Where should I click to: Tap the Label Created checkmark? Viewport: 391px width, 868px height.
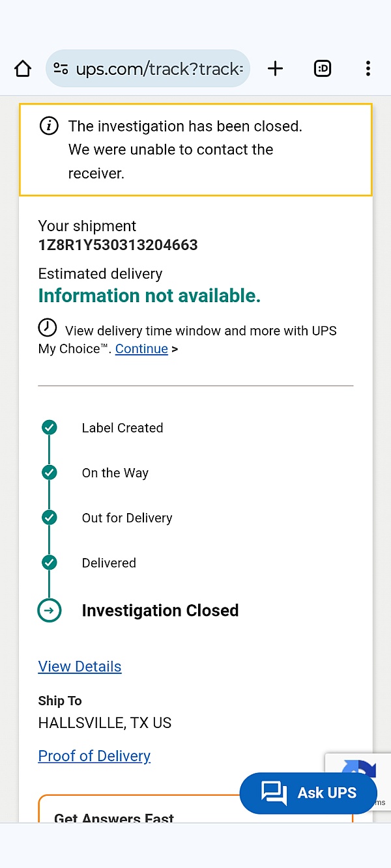tap(50, 427)
